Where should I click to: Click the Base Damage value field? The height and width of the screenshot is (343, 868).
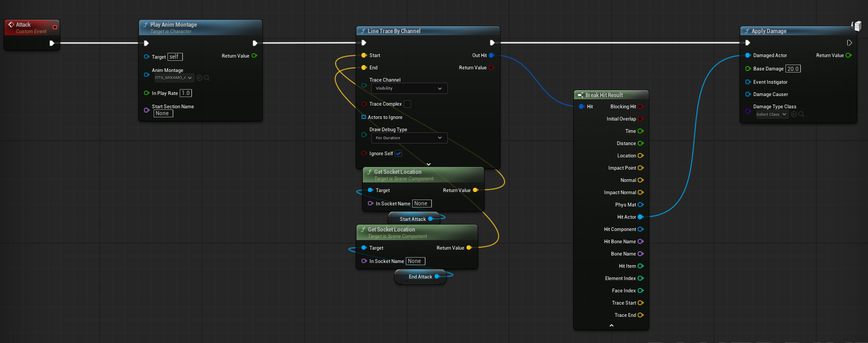pos(793,69)
